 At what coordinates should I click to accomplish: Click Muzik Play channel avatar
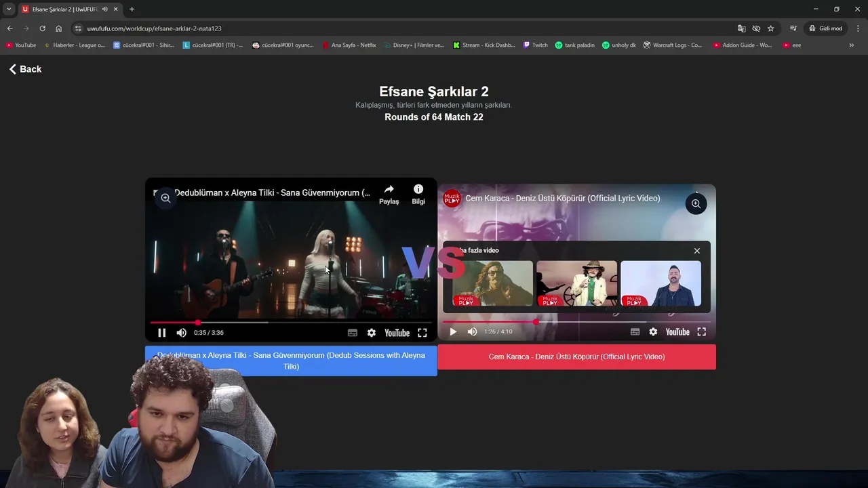click(452, 199)
